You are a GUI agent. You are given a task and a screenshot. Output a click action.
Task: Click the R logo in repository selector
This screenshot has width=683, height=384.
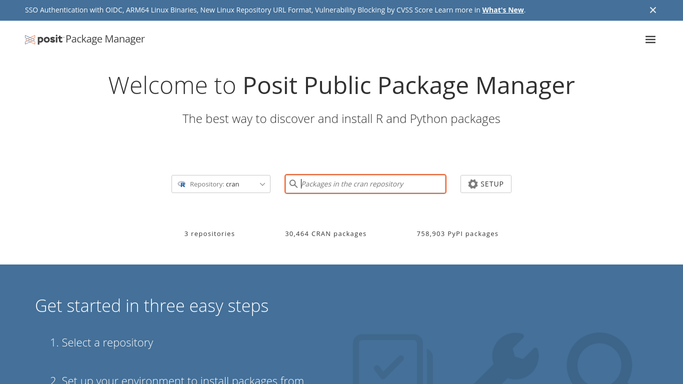[x=182, y=184]
